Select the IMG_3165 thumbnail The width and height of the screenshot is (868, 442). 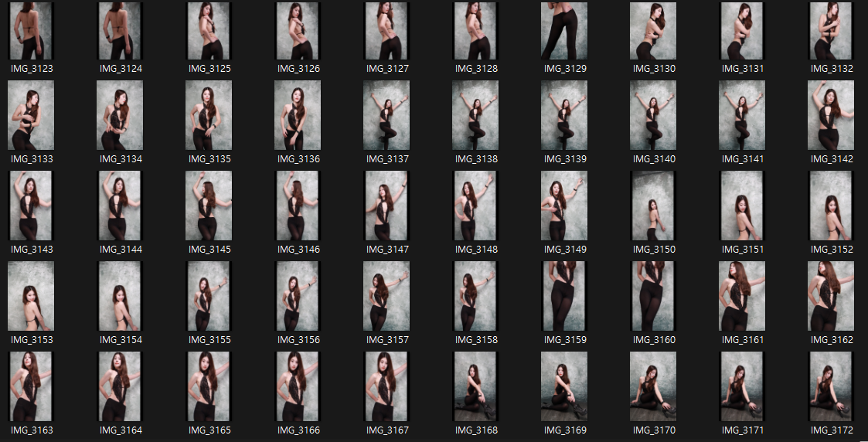pyautogui.click(x=209, y=386)
